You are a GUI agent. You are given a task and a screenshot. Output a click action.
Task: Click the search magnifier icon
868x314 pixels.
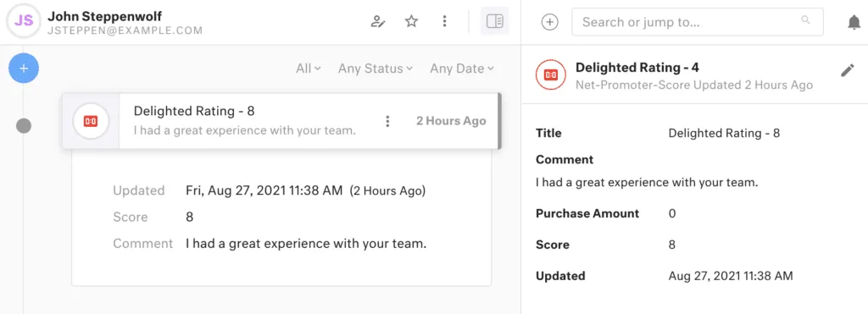[x=805, y=20]
